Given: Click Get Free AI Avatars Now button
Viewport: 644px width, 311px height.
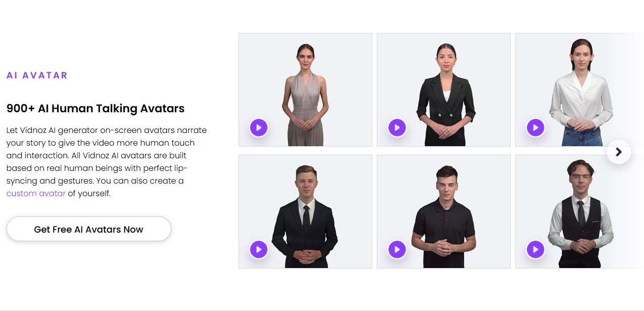Looking at the screenshot, I should [x=89, y=229].
